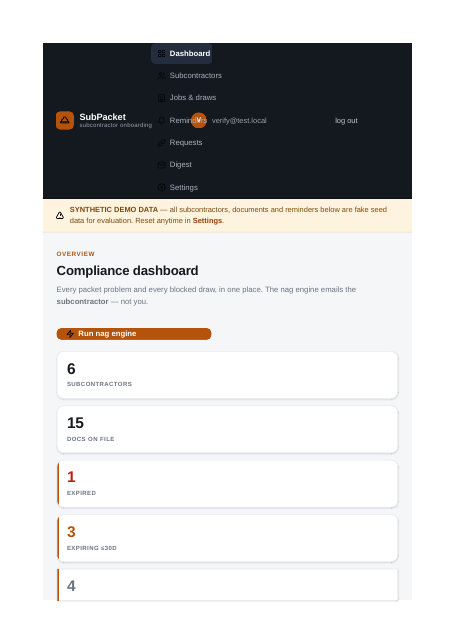Open the 15 Docs on file card
The image size is (455, 644).
coord(228,430)
